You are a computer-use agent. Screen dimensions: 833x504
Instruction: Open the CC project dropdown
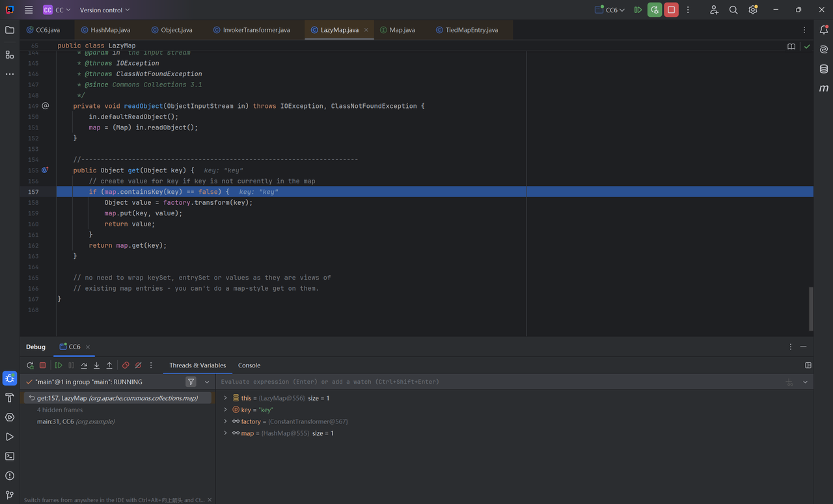(57, 10)
